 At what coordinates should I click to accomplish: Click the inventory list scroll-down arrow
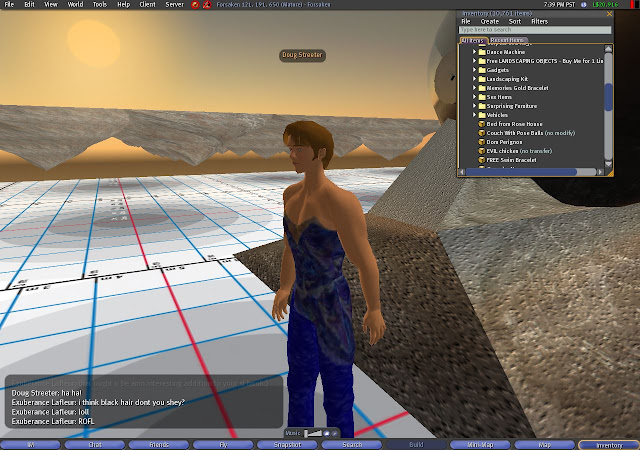(x=608, y=164)
